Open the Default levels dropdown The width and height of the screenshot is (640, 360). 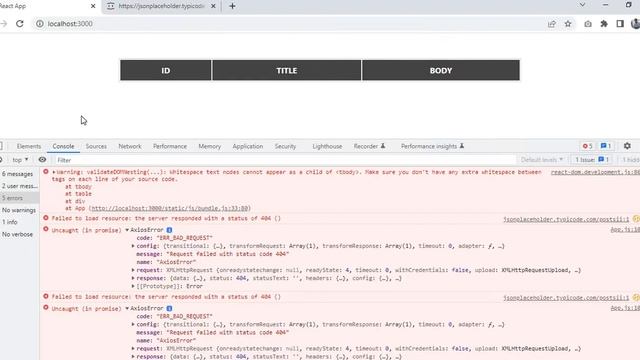click(542, 160)
